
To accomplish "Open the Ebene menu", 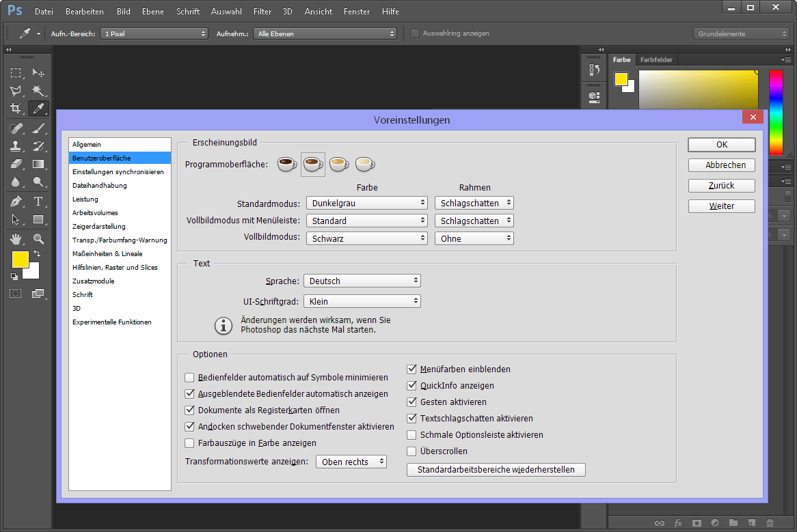I will (x=153, y=11).
